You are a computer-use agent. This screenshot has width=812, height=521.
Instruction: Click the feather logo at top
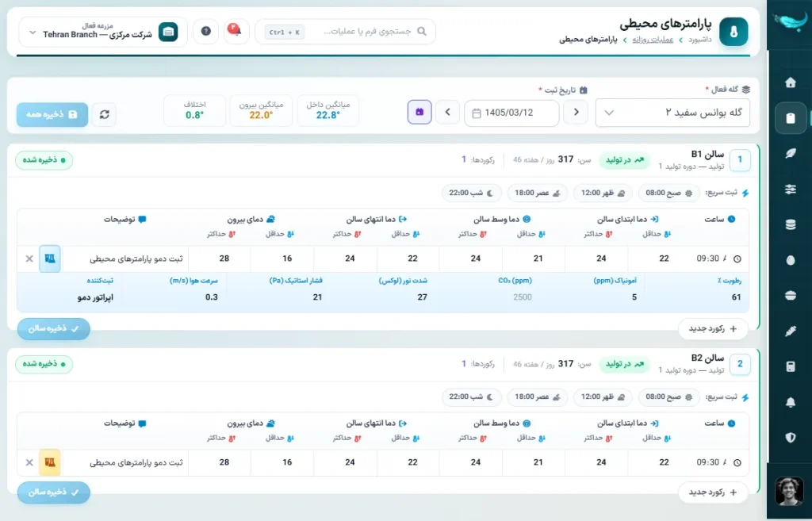(x=790, y=21)
